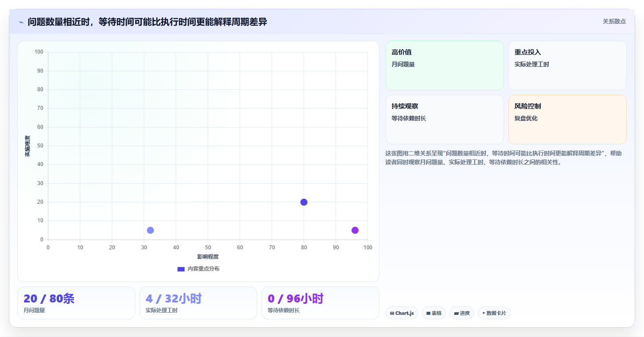644x337 pixels.
Task: Select the light blue scatter point at 32
Action: coord(150,230)
